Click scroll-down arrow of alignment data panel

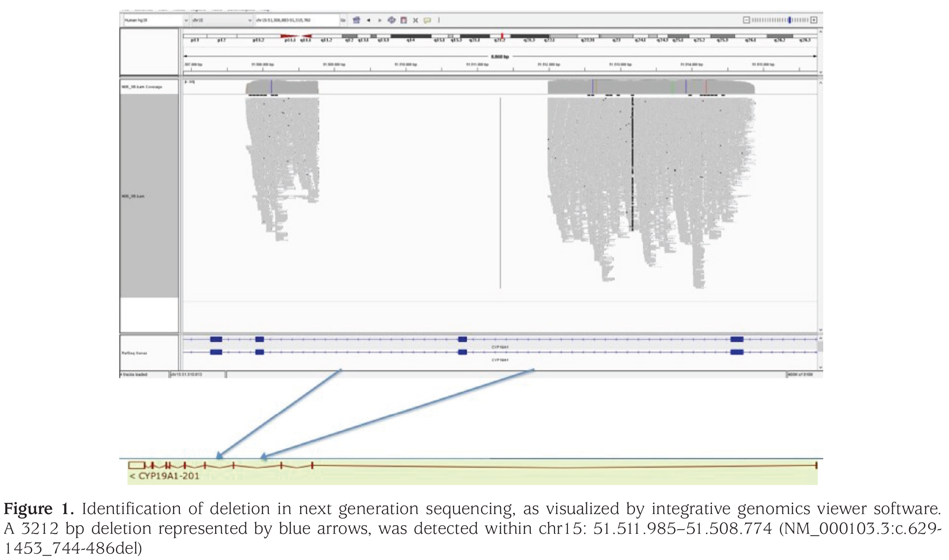pyautogui.click(x=821, y=330)
